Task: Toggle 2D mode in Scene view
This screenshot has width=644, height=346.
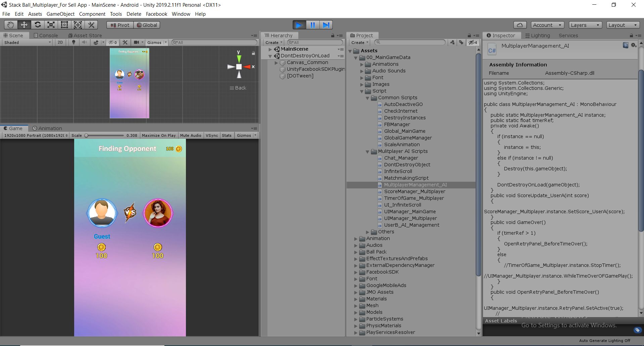Action: click(60, 42)
